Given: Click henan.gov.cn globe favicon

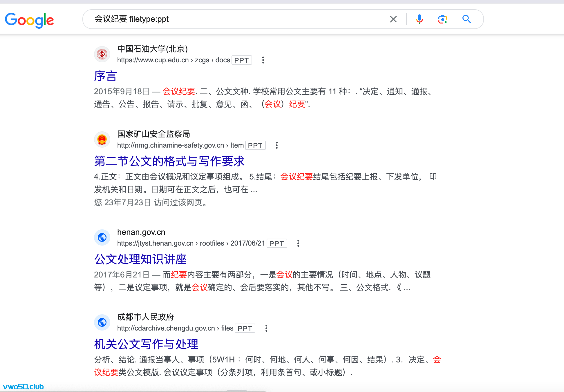Looking at the screenshot, I should pos(102,237).
